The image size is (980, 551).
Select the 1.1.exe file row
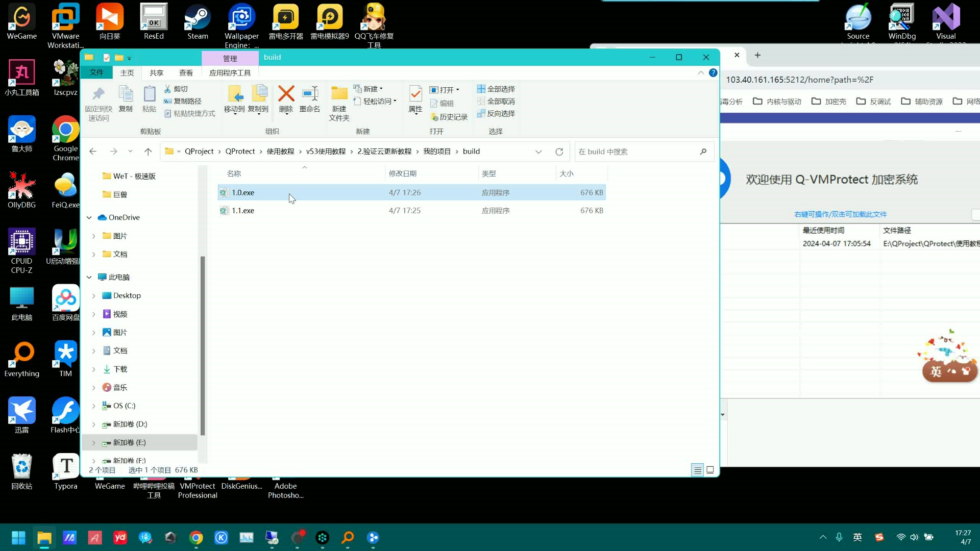point(411,211)
